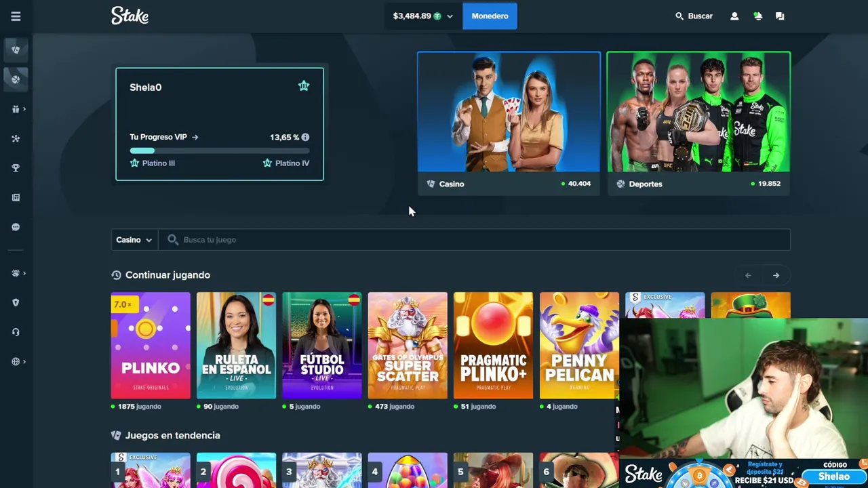
Task: Click the icon beside Juegos en tendencia
Action: (x=116, y=436)
